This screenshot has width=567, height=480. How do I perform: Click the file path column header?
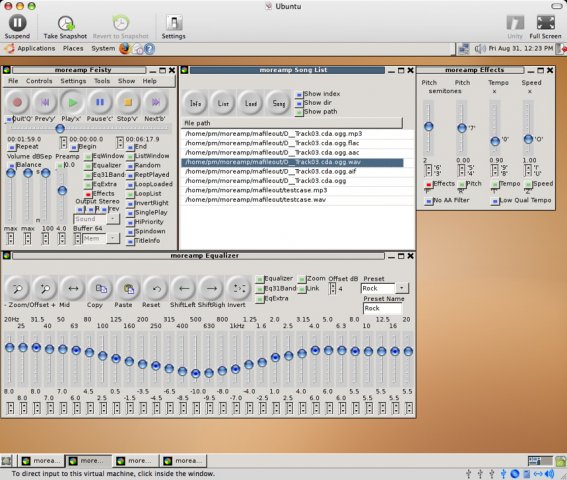pos(291,123)
